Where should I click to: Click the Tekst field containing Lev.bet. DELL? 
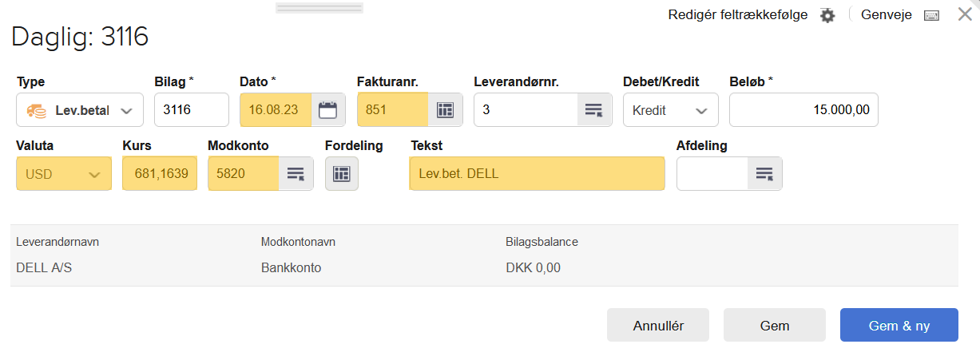pos(537,173)
